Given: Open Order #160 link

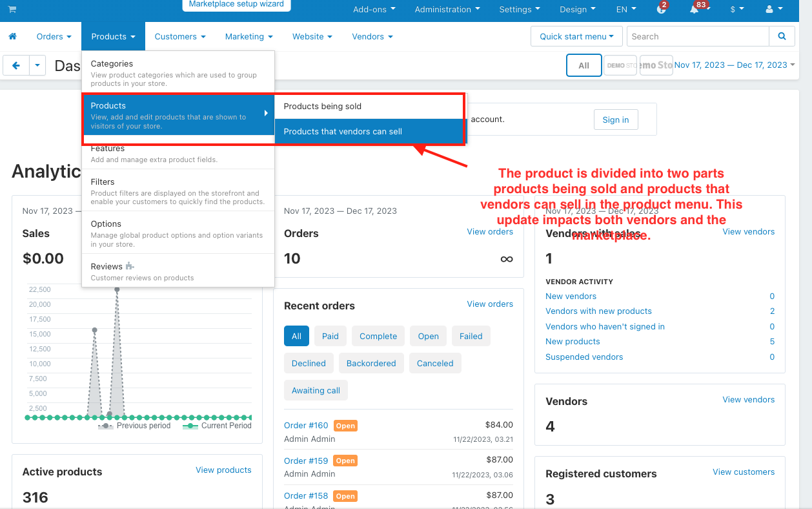Looking at the screenshot, I should pos(306,425).
